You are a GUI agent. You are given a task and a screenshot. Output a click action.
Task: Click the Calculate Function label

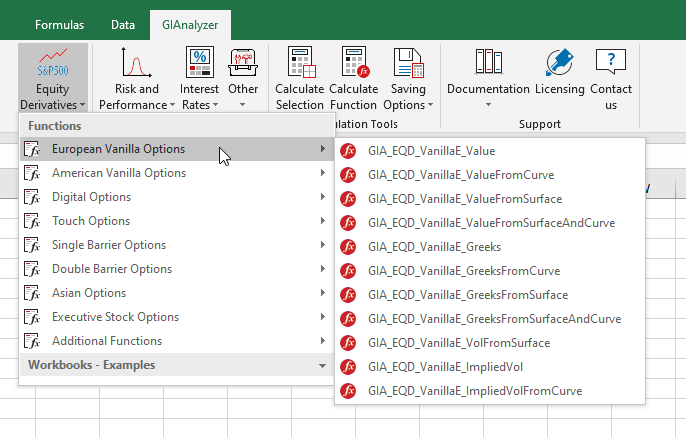pyautogui.click(x=354, y=97)
